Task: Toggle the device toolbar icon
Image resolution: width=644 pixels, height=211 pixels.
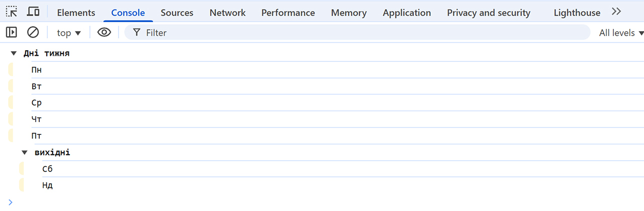Action: click(x=34, y=12)
